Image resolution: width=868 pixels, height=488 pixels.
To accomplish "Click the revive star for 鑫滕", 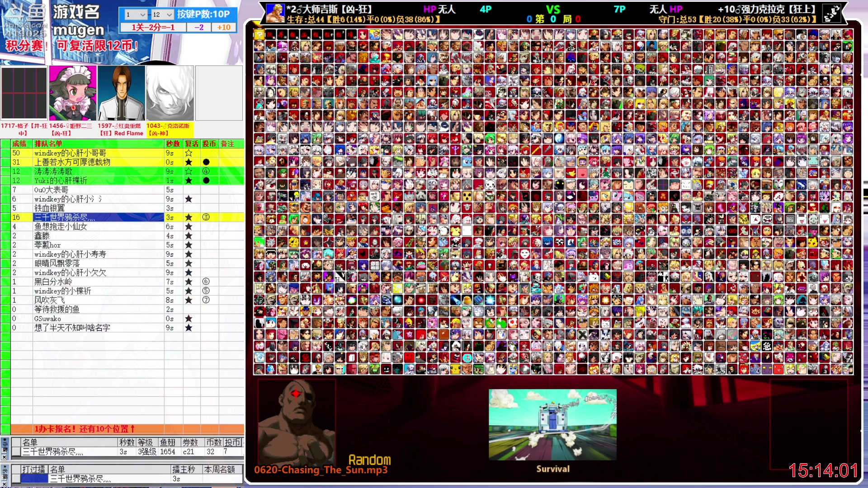I will point(189,236).
